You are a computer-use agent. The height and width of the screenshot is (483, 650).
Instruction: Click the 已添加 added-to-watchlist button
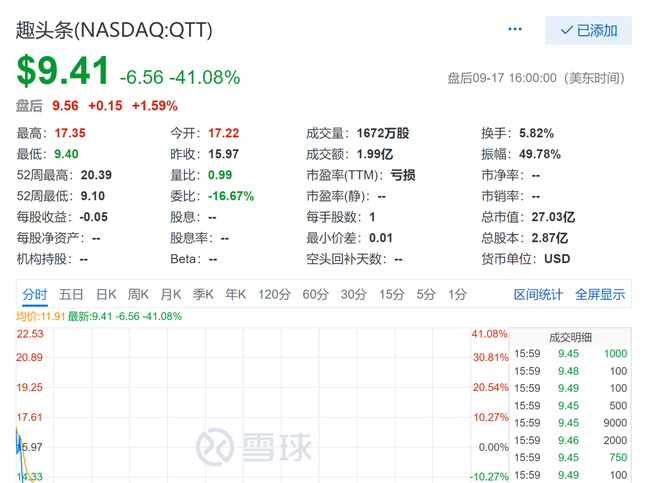(x=588, y=30)
